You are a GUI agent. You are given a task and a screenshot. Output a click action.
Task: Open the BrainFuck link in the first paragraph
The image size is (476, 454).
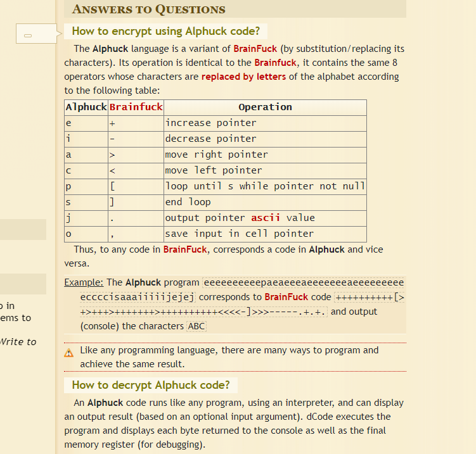[x=255, y=49]
